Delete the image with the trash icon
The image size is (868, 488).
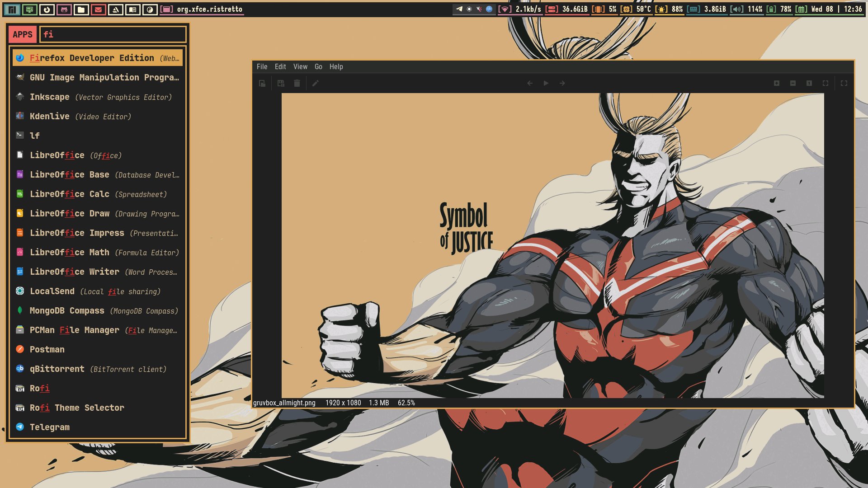click(297, 83)
